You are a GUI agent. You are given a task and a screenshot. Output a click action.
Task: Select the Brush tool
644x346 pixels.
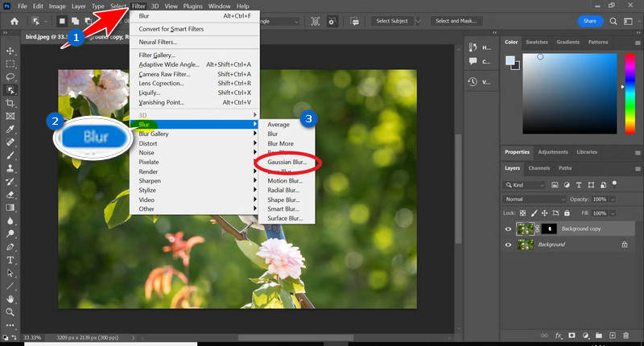click(10, 155)
